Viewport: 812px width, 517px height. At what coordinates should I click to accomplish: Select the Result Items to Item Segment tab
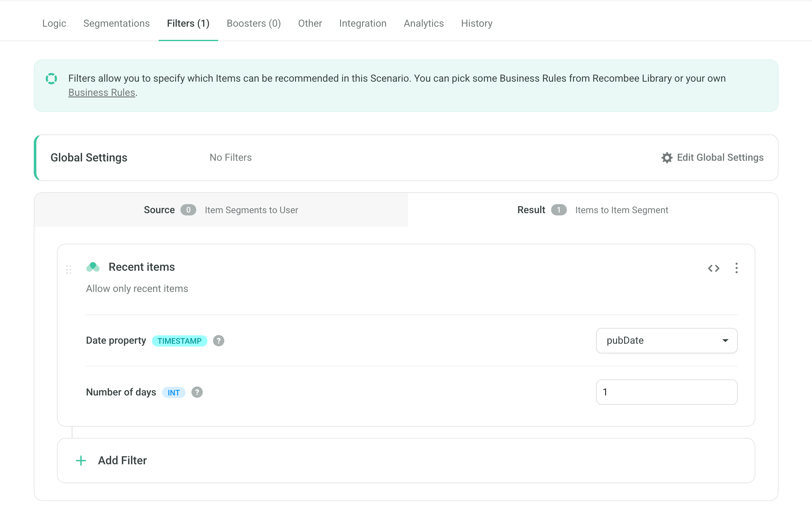pyautogui.click(x=593, y=210)
